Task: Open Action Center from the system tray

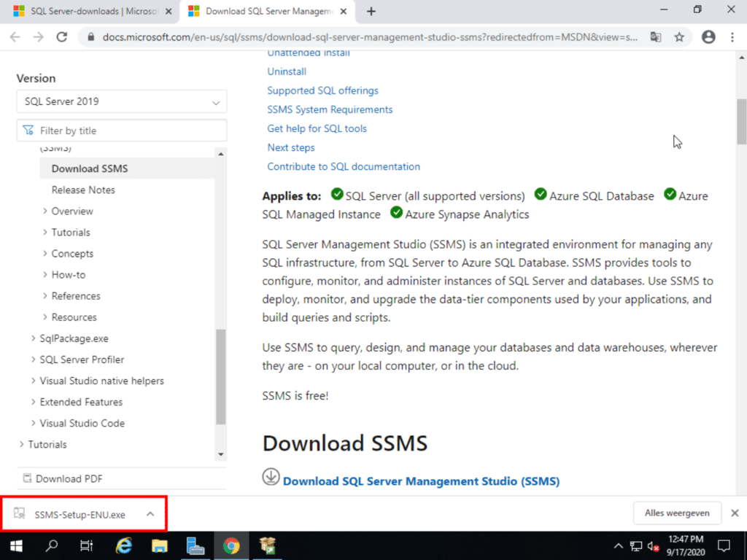Action: (724, 545)
